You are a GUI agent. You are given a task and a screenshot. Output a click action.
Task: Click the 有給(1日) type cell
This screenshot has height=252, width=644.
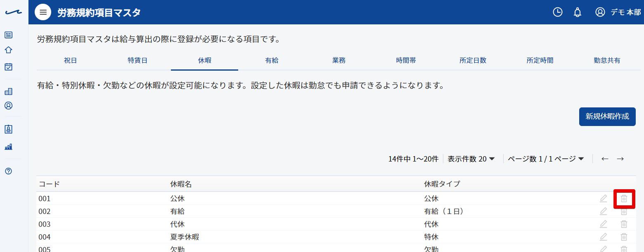(x=445, y=212)
